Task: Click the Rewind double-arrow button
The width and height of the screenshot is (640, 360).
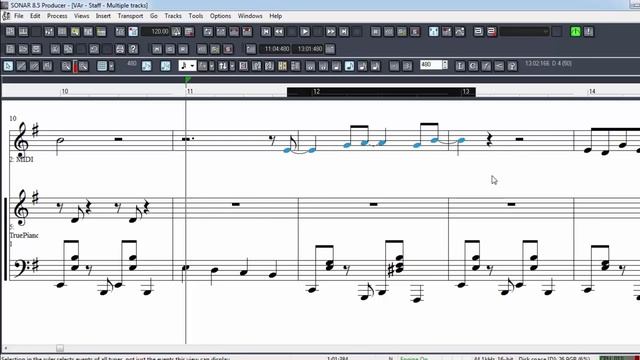Action: click(x=279, y=31)
